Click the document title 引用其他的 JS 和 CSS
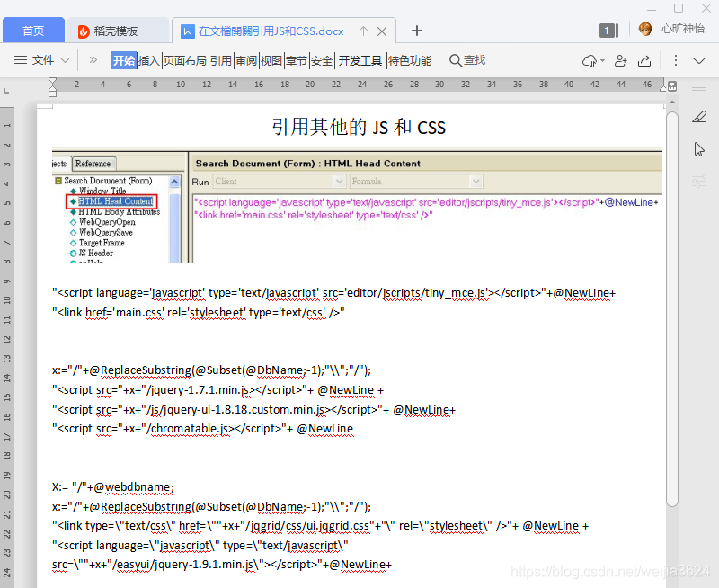719x588 pixels. coord(359,127)
